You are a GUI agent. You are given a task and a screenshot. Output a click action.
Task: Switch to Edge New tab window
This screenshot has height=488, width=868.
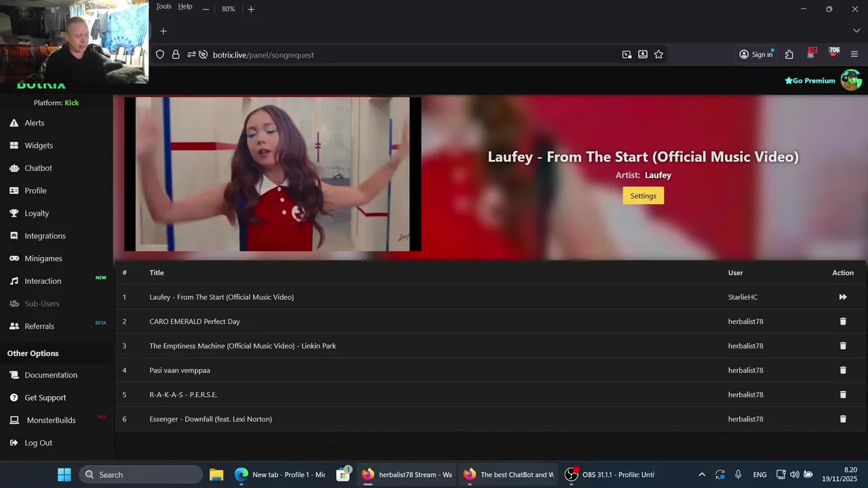click(x=281, y=474)
